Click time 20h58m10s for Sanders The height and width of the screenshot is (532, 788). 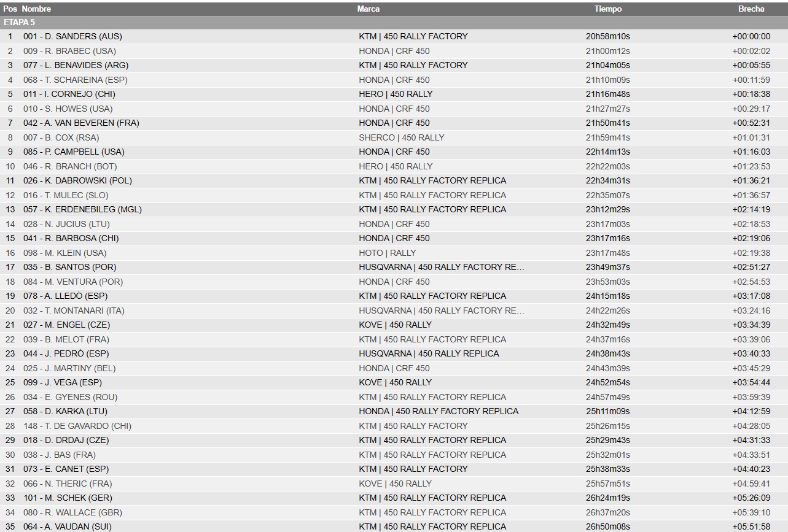(608, 36)
